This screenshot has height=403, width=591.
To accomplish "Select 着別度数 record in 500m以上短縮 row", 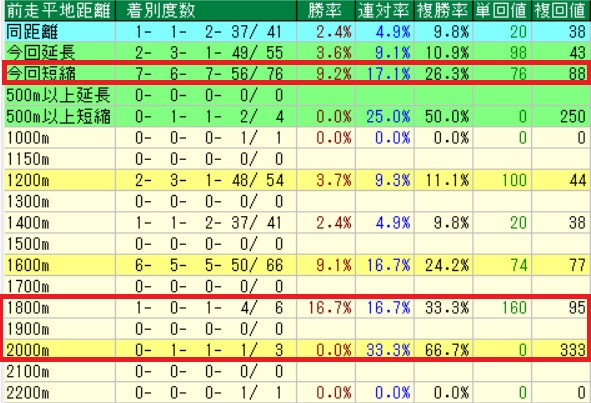I will point(209,117).
